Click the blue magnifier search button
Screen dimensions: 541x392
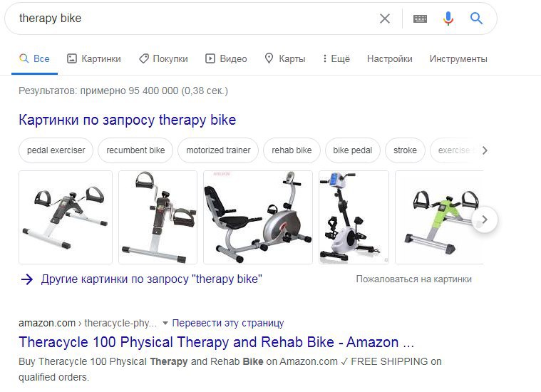[476, 18]
